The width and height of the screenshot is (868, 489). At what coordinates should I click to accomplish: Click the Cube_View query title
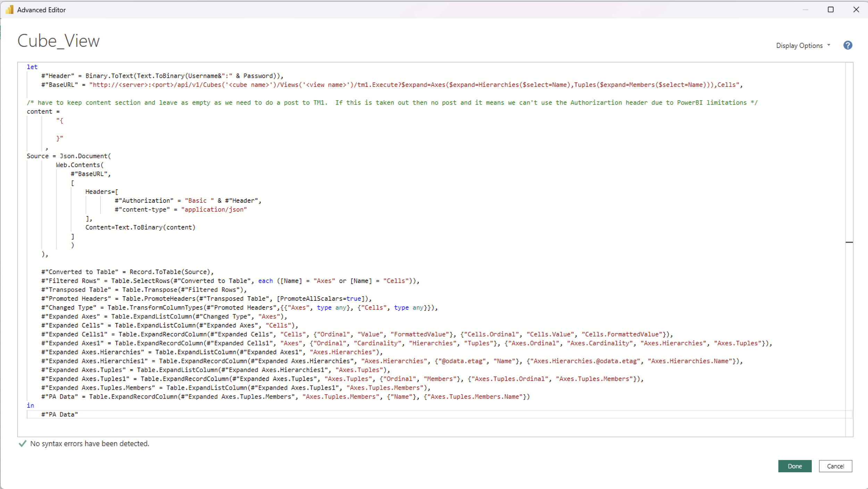(58, 41)
